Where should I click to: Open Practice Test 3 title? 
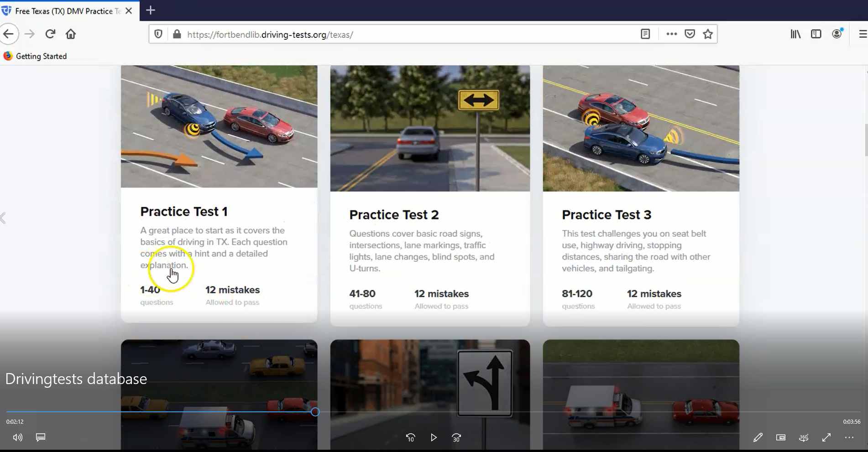click(607, 215)
